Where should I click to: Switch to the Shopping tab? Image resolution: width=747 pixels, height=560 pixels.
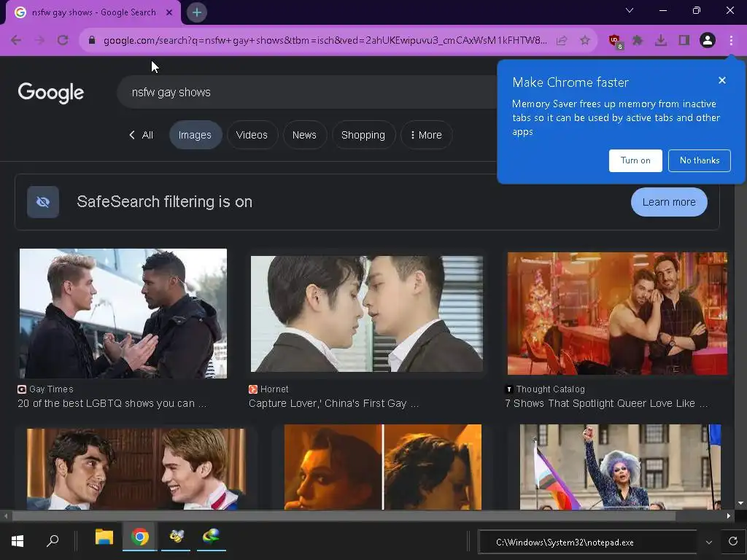tap(363, 135)
